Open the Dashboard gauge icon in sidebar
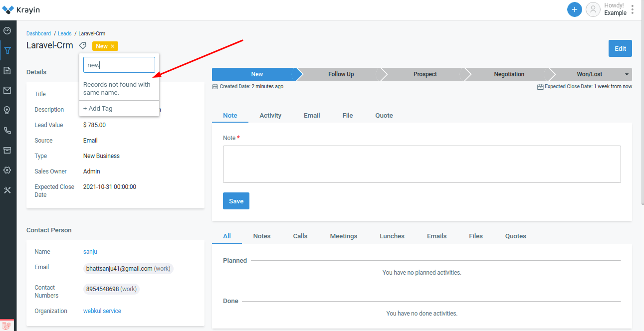 pos(7,30)
